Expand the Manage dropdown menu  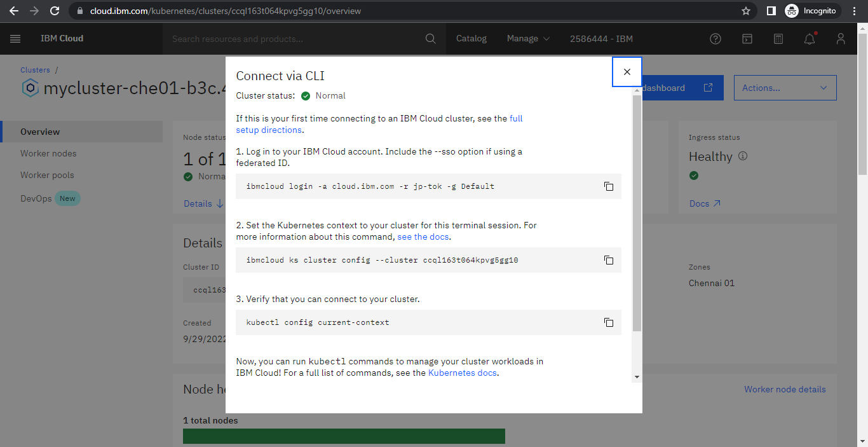527,39
